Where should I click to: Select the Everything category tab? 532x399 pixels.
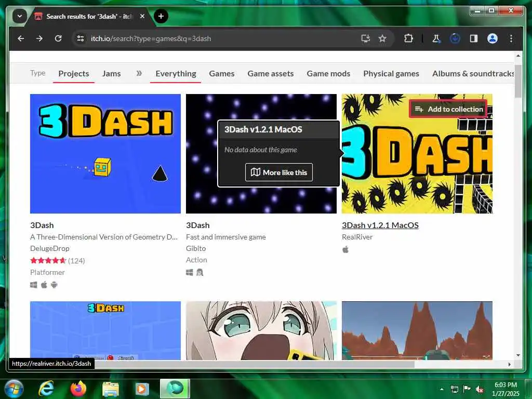176,74
